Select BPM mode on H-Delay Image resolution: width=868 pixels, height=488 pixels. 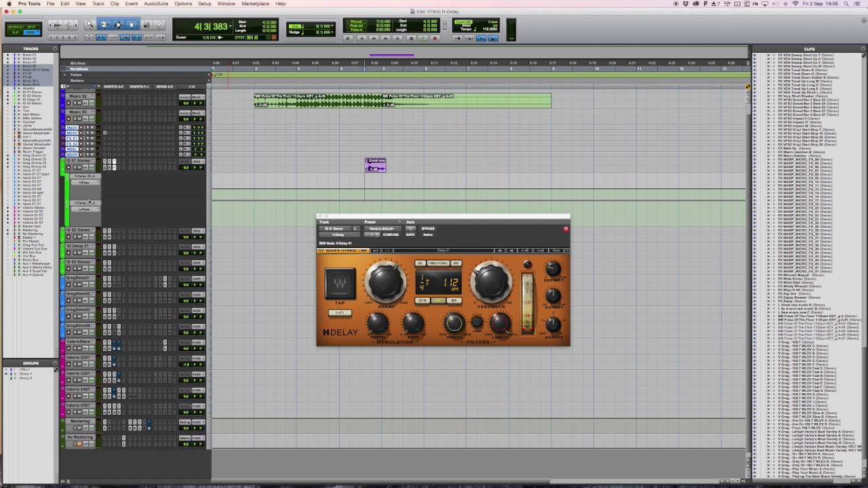(x=422, y=300)
